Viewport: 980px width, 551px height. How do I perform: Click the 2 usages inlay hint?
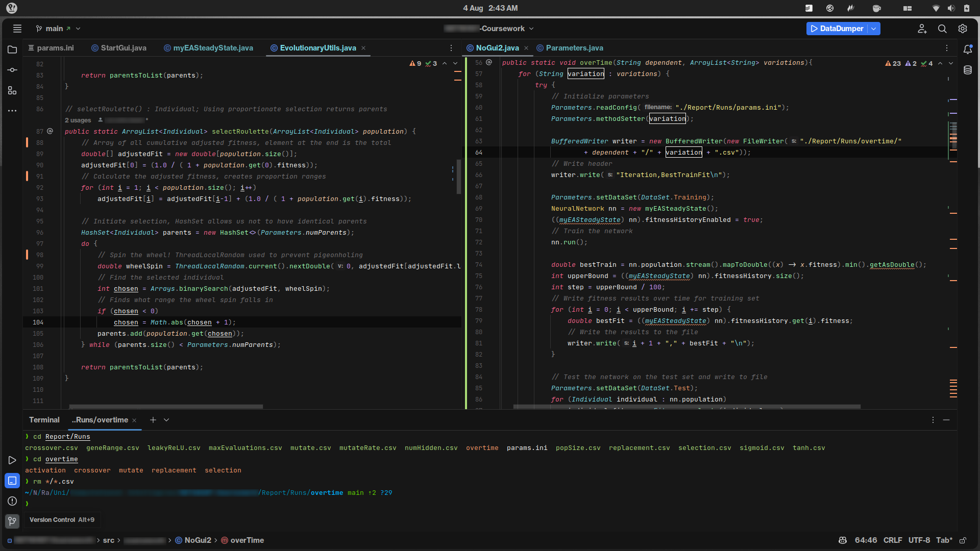pos(78,120)
